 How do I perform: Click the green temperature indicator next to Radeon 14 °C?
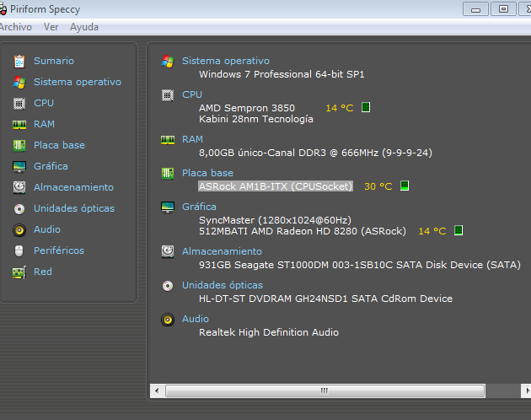point(459,230)
